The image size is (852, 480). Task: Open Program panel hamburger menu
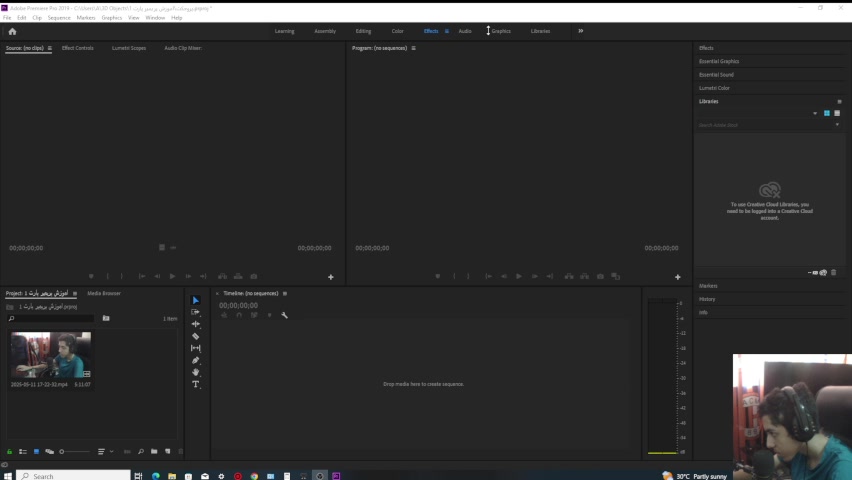pos(414,48)
